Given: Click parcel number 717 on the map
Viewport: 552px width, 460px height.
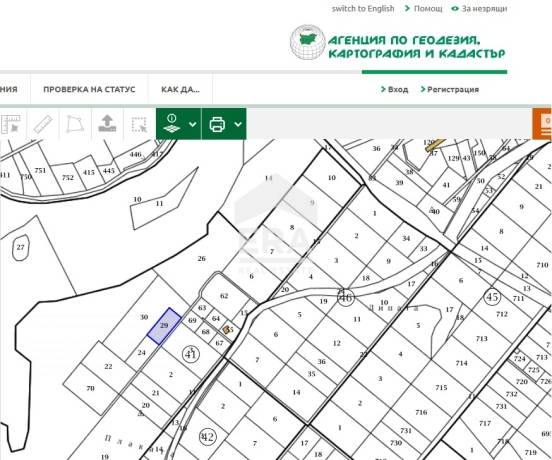Looking at the screenshot, I should click(485, 423).
